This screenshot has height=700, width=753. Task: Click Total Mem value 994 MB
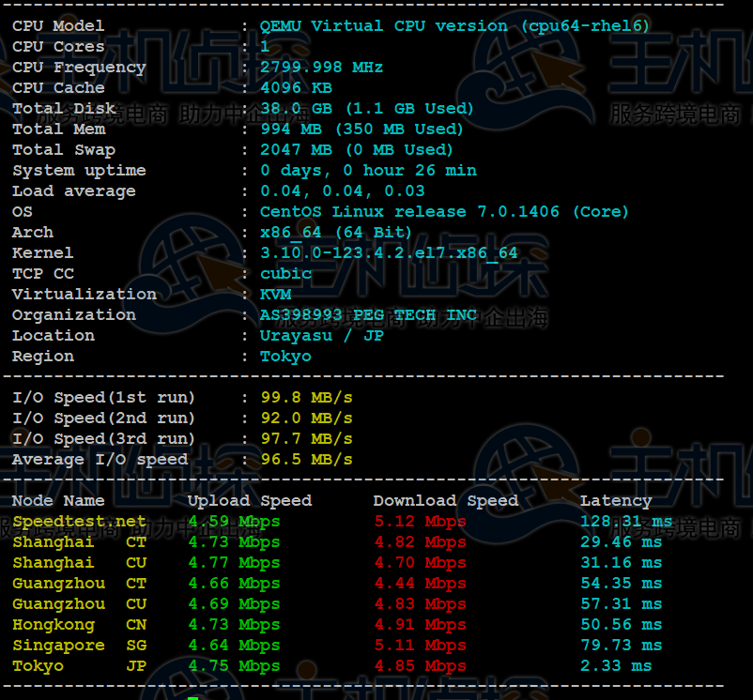pyautogui.click(x=291, y=129)
